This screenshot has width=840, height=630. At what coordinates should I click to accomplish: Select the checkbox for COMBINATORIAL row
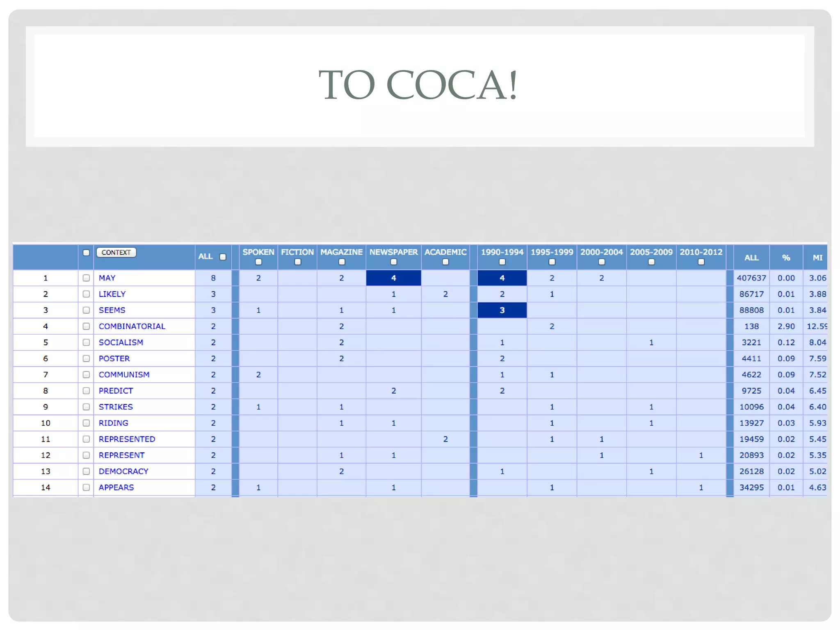pyautogui.click(x=86, y=326)
